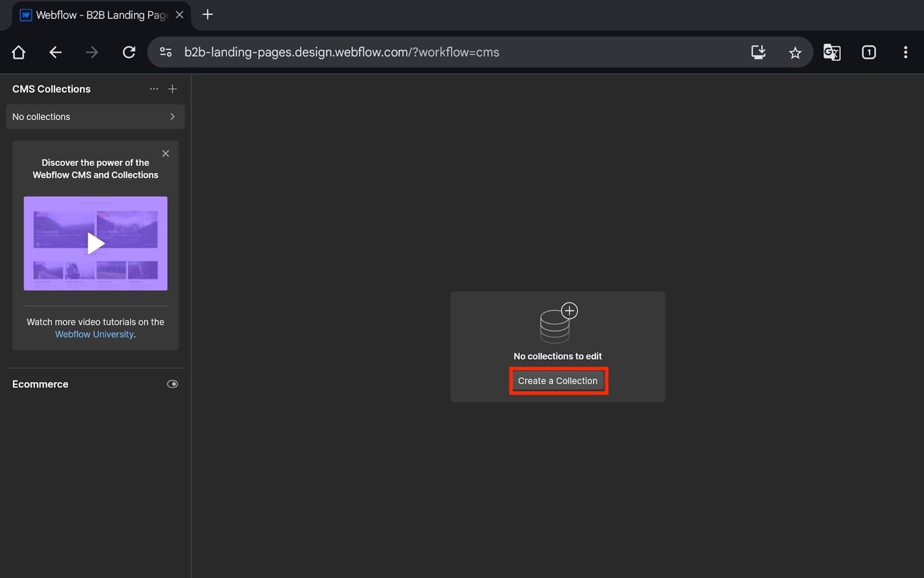Click the browser home icon

[x=18, y=52]
